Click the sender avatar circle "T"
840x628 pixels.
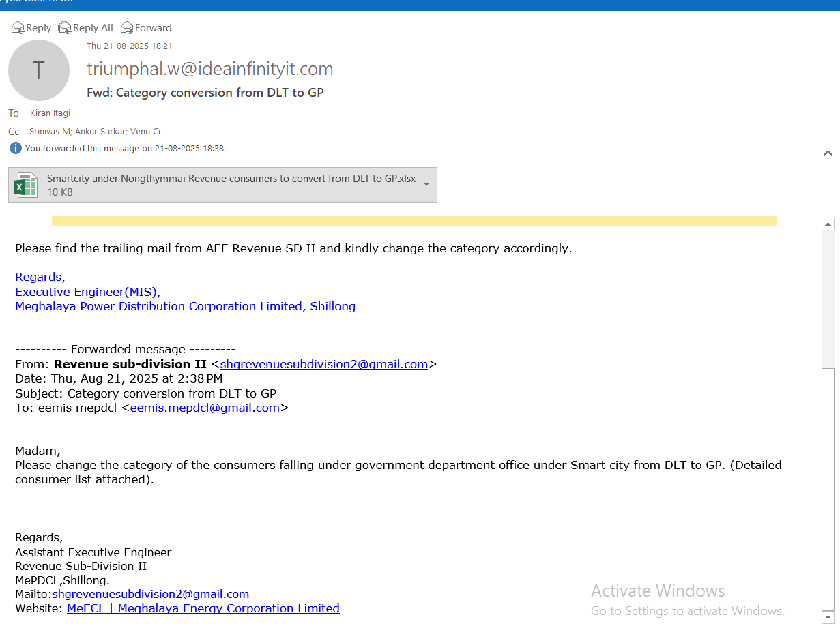(39, 70)
